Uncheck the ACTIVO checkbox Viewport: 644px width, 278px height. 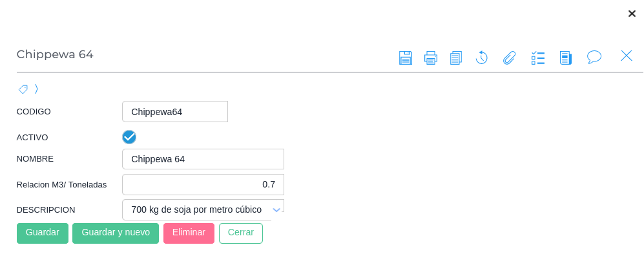click(129, 137)
